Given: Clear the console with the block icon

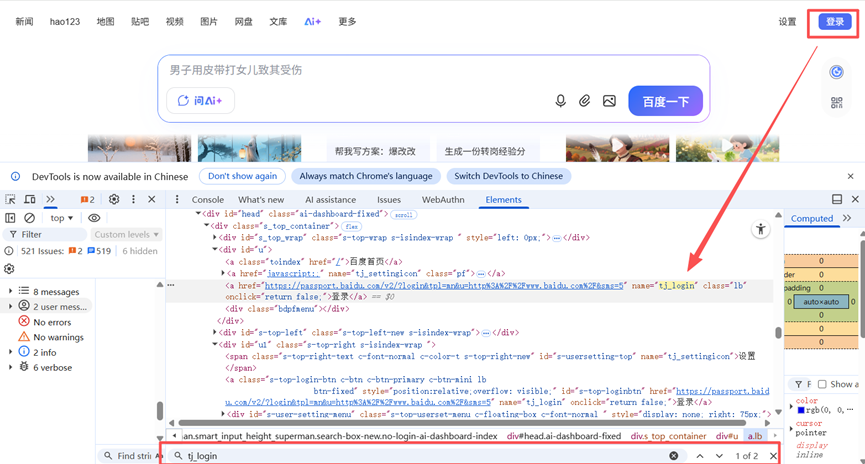Looking at the screenshot, I should pos(30,218).
